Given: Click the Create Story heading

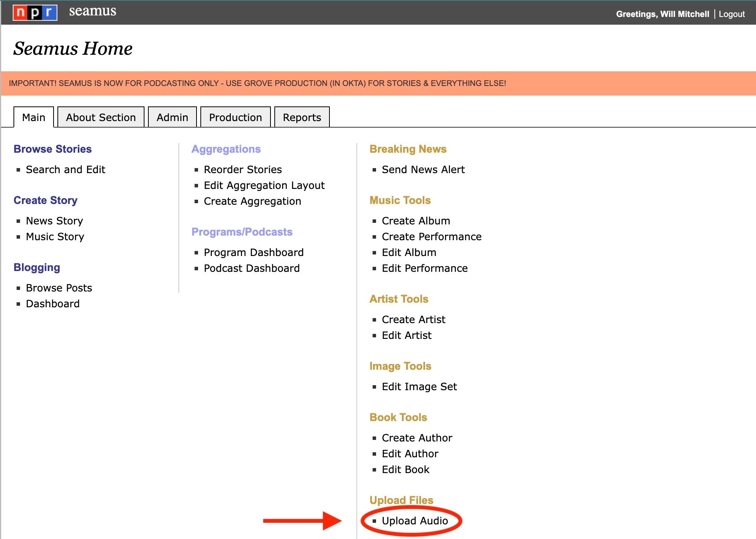Looking at the screenshot, I should 45,200.
